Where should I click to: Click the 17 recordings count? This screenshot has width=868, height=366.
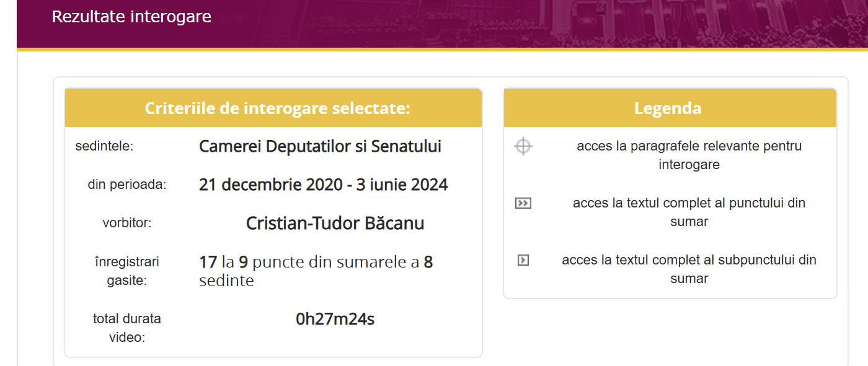pyautogui.click(x=208, y=262)
